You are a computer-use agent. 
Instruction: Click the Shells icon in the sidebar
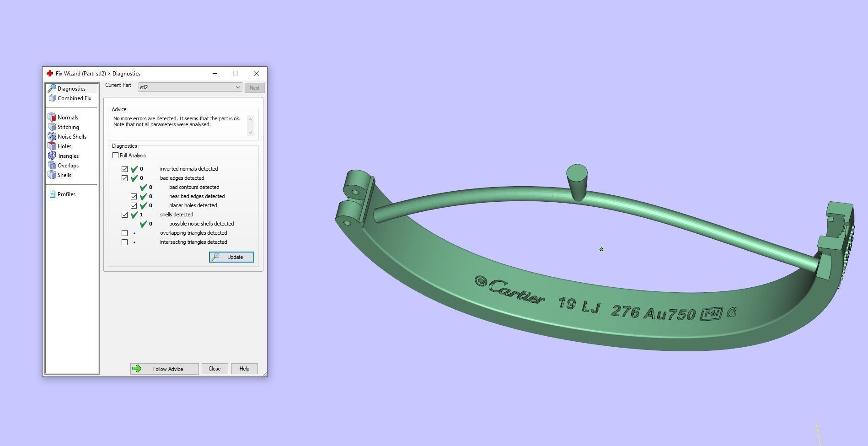coord(52,175)
